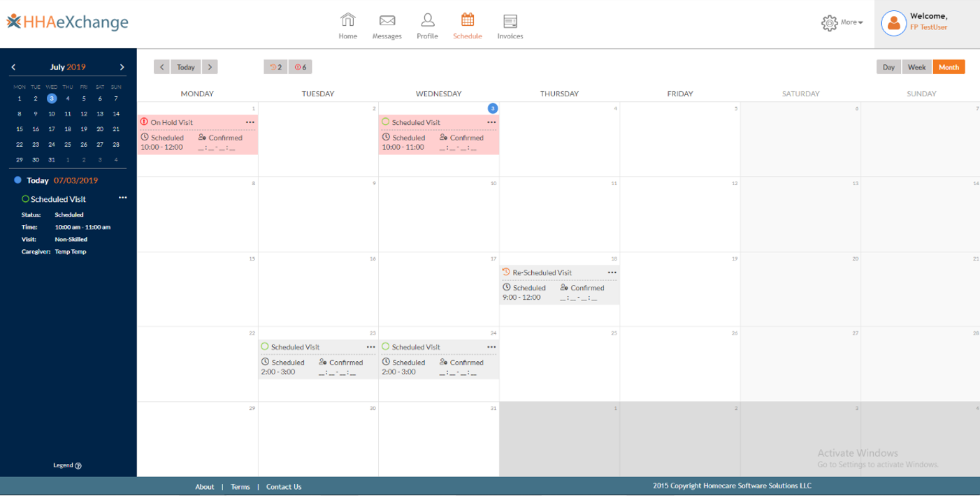Select July 18 in mini calendar
Viewport: 980px width, 496px height.
click(x=68, y=129)
